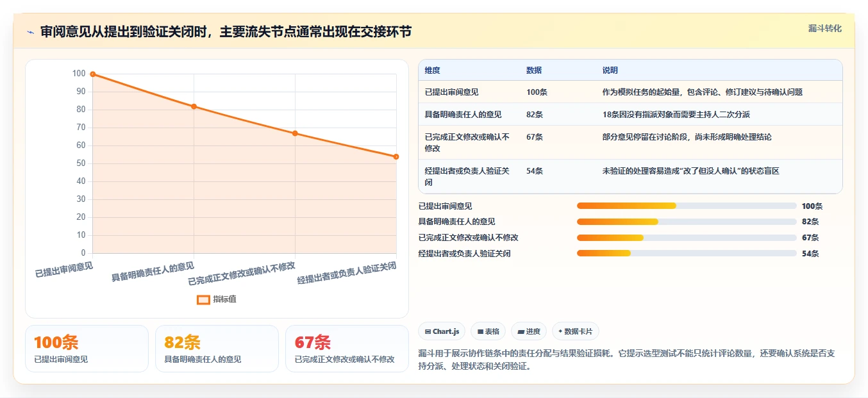Click the chart data point at 54
This screenshot has width=868, height=398.
tap(396, 156)
